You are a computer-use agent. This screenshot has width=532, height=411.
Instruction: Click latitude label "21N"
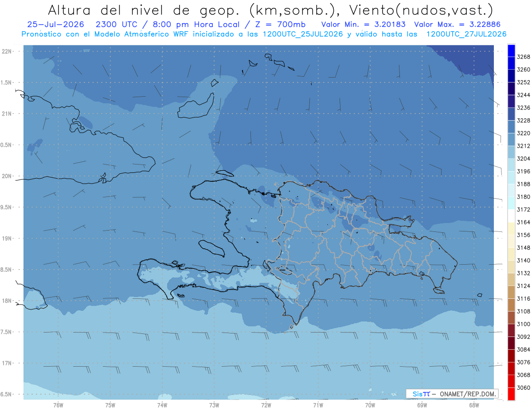click(x=7, y=114)
